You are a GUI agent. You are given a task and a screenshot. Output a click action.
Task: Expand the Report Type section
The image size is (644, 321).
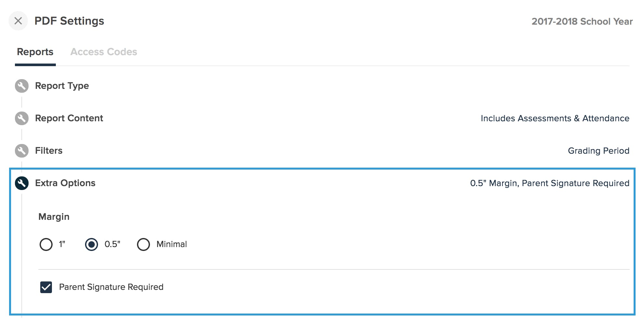tap(62, 86)
